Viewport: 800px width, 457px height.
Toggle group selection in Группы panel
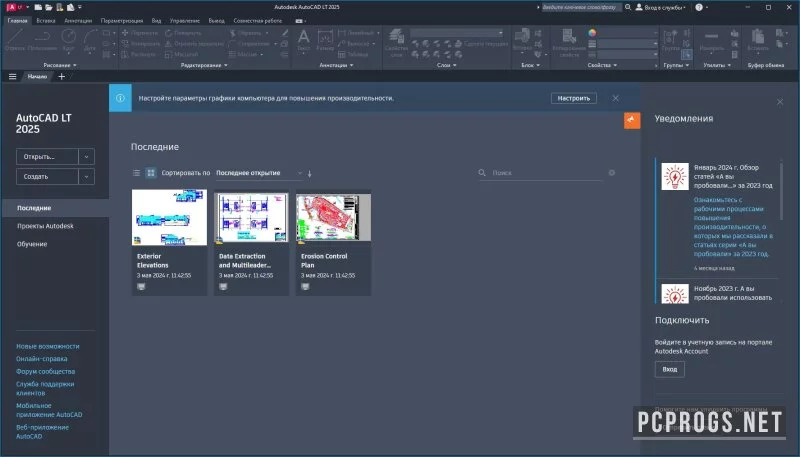[687, 54]
